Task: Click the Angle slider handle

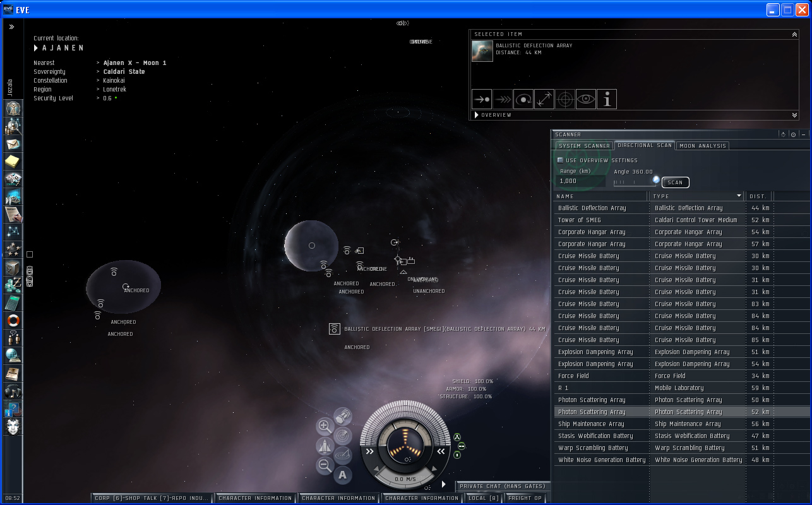Action: 656,180
